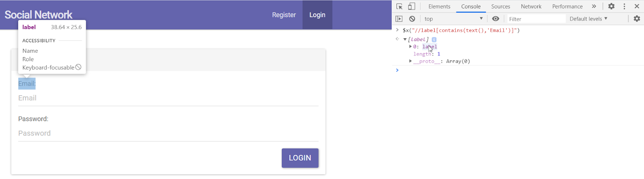Screen dimensions: 644x179
Task: Toggle the live expression eye icon
Action: pyautogui.click(x=495, y=19)
